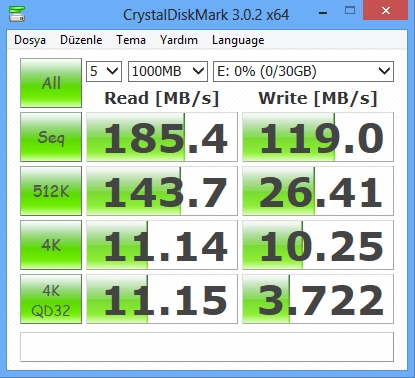Start the 512K benchmark test
The height and width of the screenshot is (378, 415).
pos(51,191)
